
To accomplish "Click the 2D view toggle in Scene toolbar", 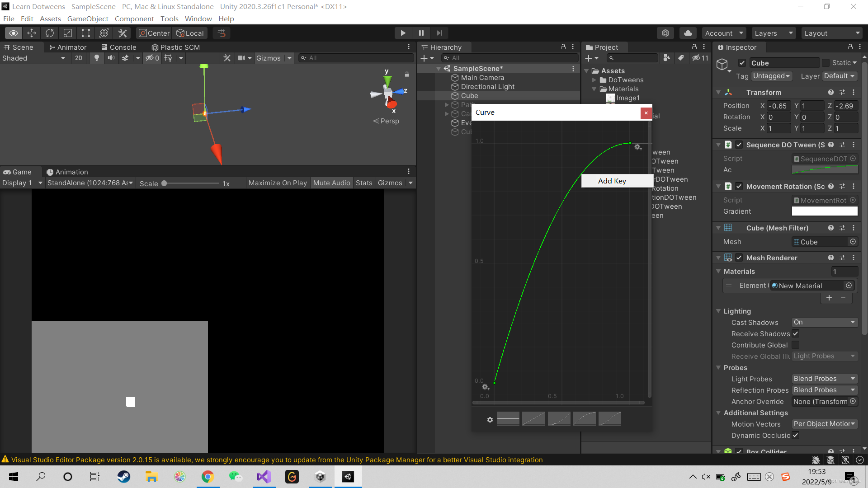I will (x=78, y=58).
